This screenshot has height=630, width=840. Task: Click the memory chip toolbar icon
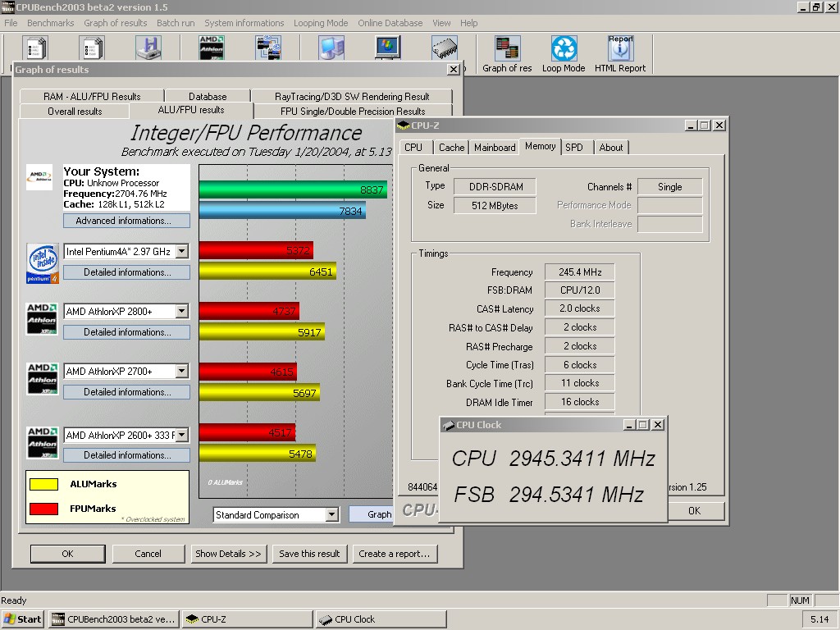tap(445, 48)
